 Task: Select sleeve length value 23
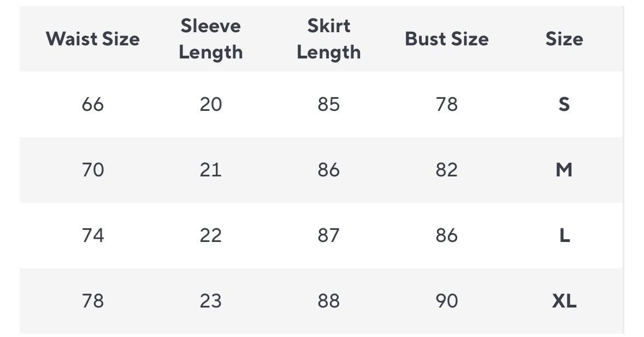click(x=211, y=301)
